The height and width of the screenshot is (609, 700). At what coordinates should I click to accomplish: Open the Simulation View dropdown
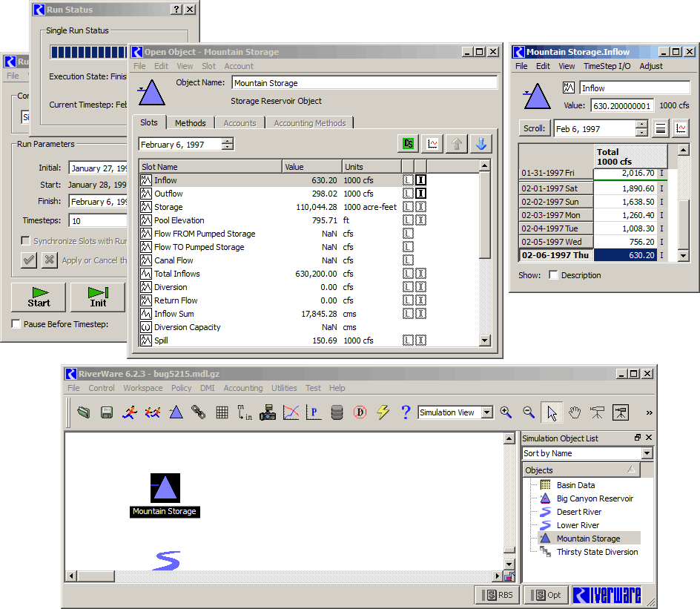(x=488, y=412)
